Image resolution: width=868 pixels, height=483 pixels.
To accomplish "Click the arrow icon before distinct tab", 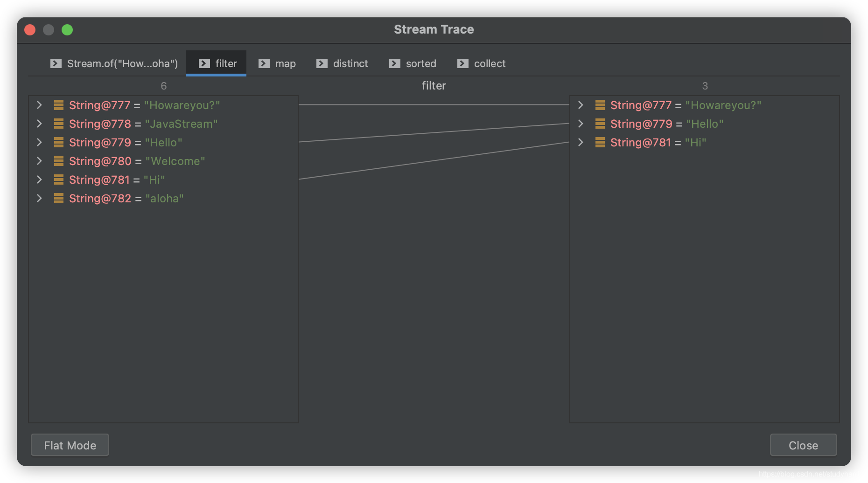I will [321, 63].
